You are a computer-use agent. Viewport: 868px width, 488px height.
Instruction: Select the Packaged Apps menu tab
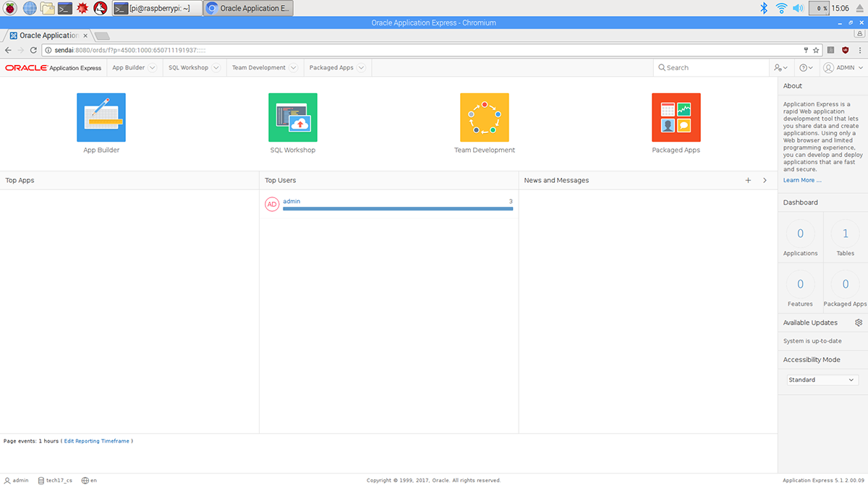(331, 67)
